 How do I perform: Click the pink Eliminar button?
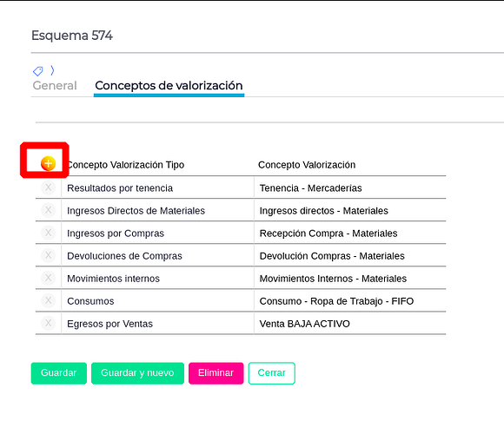pos(216,373)
